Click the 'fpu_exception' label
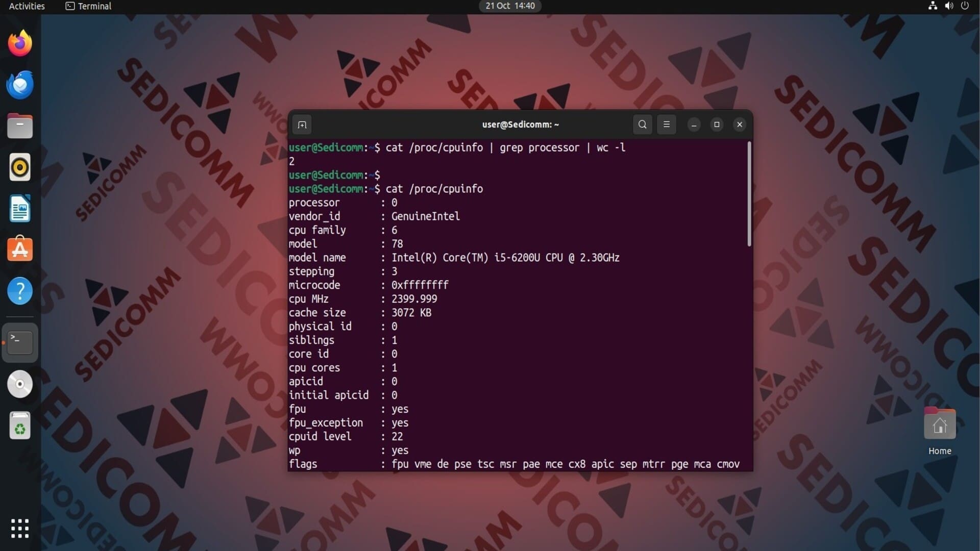The width and height of the screenshot is (980, 551). 326,423
